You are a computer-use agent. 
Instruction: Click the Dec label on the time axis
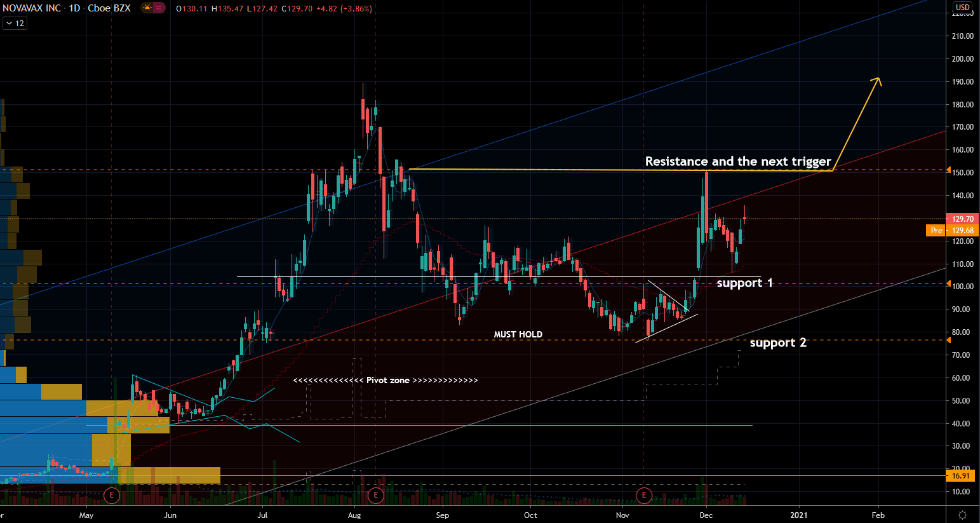706,515
